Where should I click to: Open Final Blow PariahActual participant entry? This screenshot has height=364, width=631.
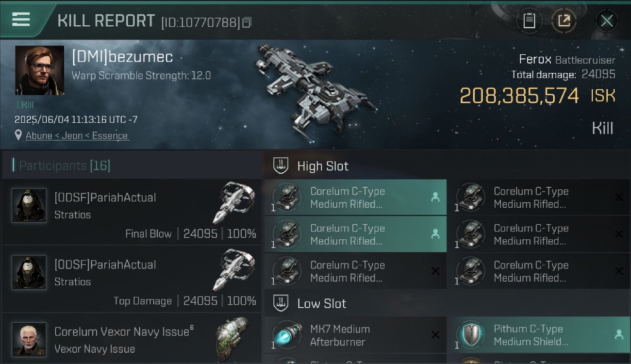click(131, 212)
